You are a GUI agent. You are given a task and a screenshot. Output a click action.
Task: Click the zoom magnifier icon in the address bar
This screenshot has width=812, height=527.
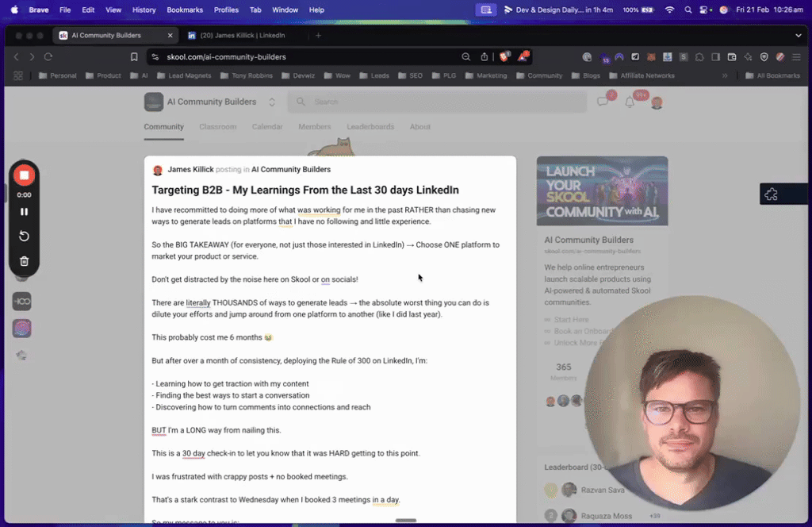pos(466,57)
